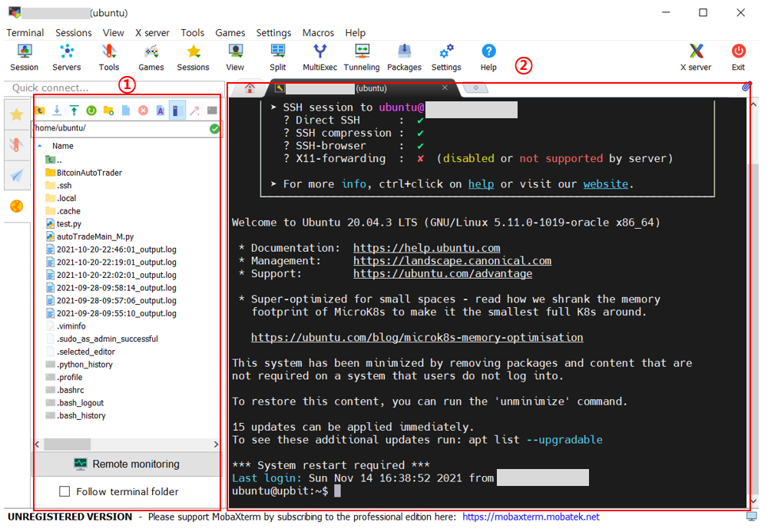This screenshot has height=532, width=771.
Task: Click the View toolbar icon
Action: 235,58
